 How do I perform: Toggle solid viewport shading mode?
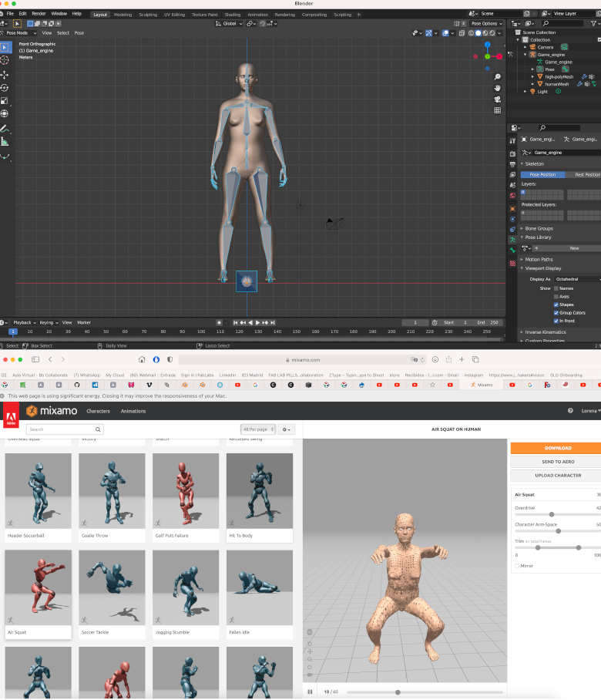(478, 33)
